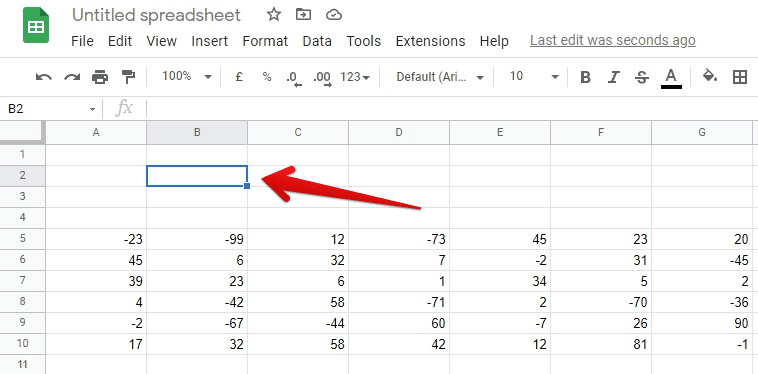
Task: Decrease decimal places
Action: tap(294, 78)
